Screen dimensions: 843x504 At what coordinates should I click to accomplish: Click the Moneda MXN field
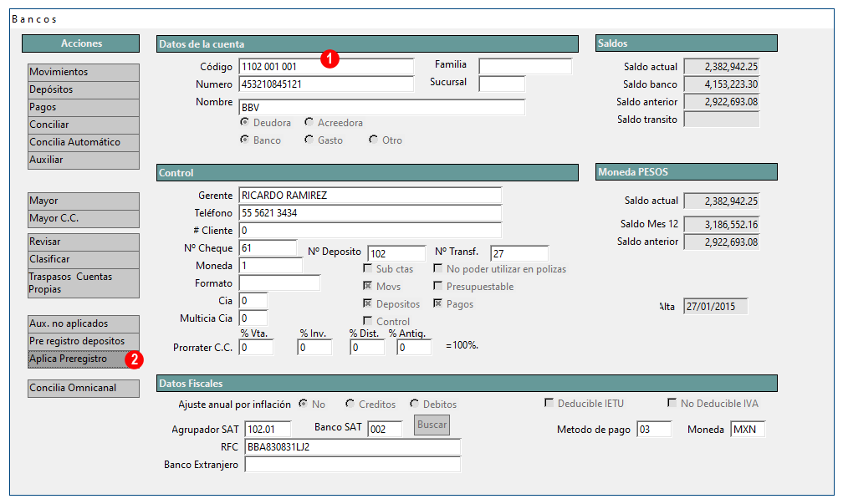coord(748,430)
